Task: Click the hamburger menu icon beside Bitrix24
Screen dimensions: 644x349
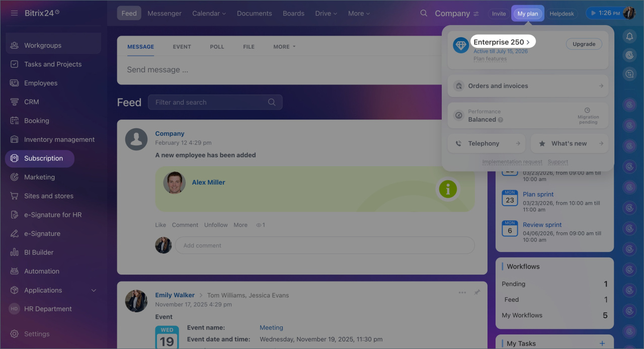Action: pyautogui.click(x=14, y=13)
